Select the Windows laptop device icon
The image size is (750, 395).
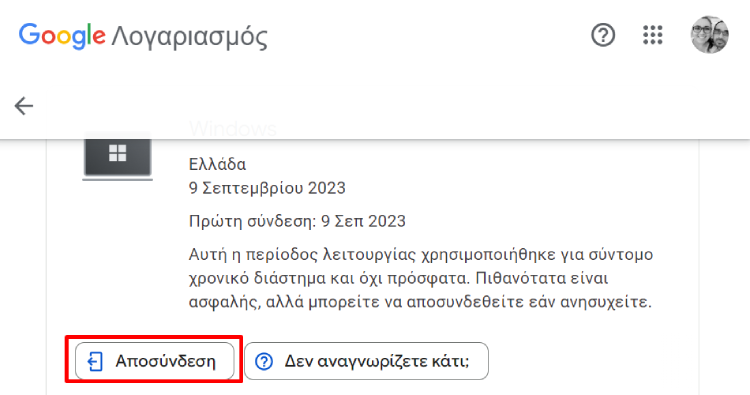118,156
